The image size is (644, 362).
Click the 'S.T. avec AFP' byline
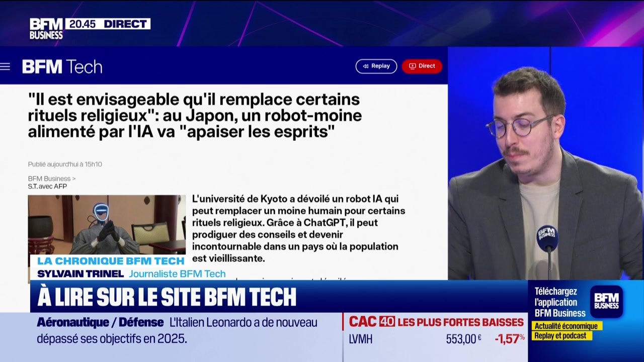tap(47, 187)
